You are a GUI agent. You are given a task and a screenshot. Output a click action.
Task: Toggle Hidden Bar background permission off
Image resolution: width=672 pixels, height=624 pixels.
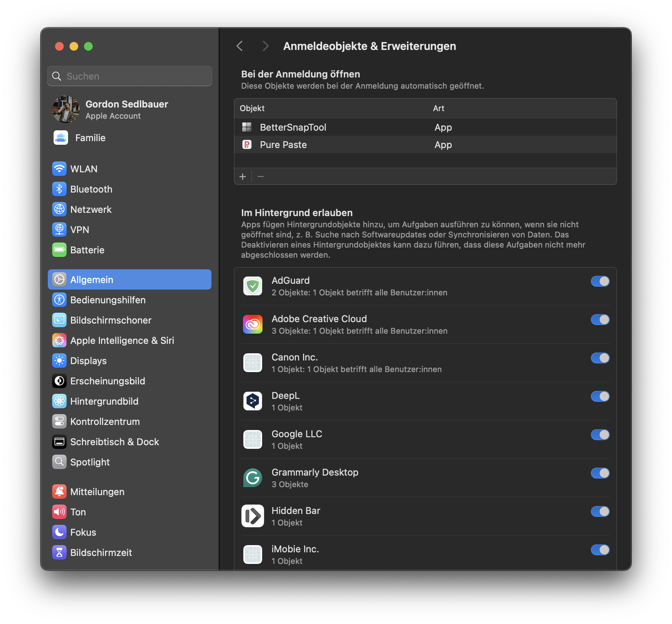click(x=600, y=511)
